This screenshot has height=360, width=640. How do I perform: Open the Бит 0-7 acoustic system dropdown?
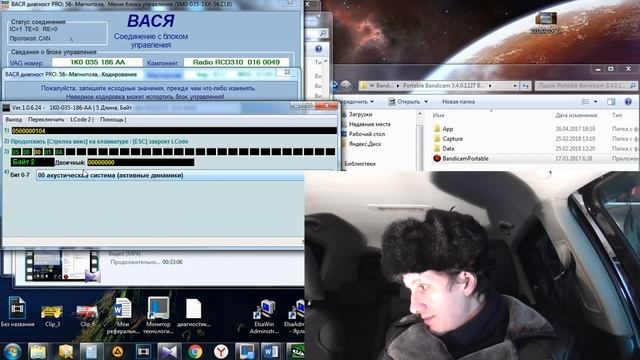tap(170, 175)
